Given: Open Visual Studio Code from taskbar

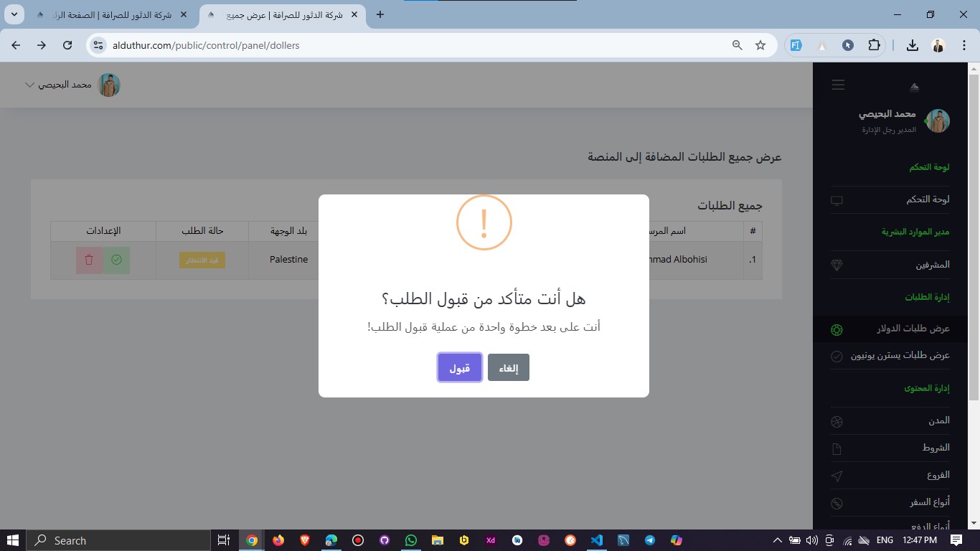Looking at the screenshot, I should click(596, 540).
